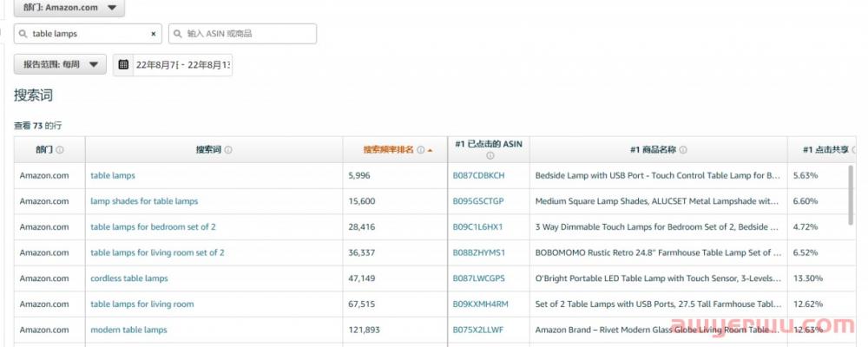
Task: Open the 'table lamps' search term link
Action: point(113,175)
